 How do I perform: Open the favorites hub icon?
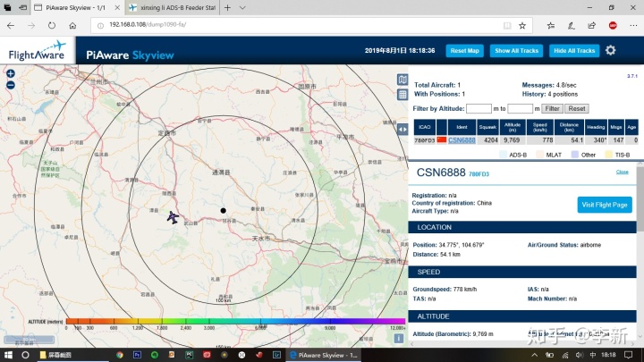pos(551,25)
